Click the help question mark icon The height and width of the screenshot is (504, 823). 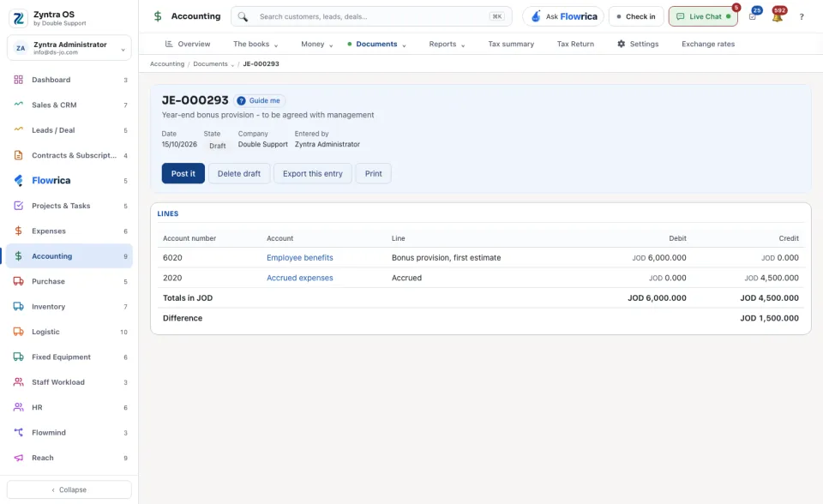tap(802, 17)
